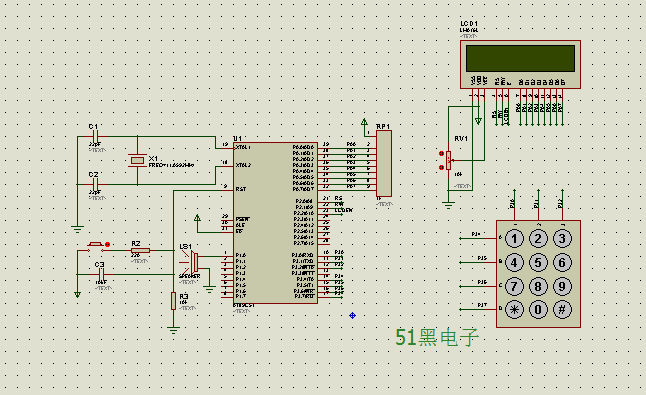
Task: Click keypad key 9
Action: pos(562,286)
